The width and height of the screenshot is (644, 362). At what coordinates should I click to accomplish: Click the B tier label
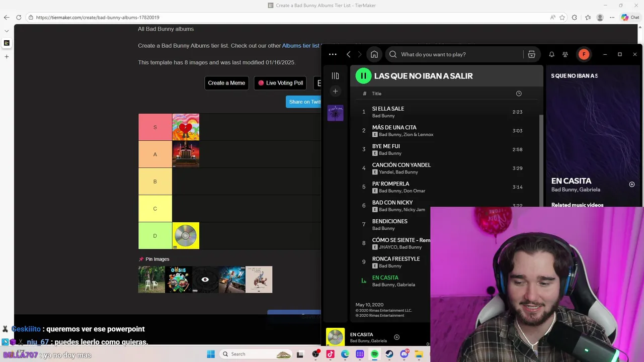pyautogui.click(x=155, y=182)
